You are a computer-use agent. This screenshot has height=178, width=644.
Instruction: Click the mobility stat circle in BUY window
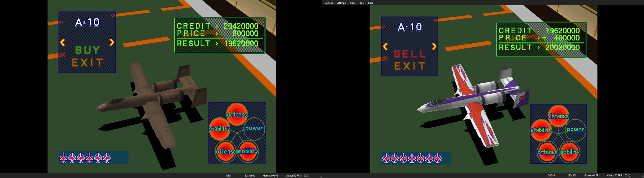[x=248, y=151]
